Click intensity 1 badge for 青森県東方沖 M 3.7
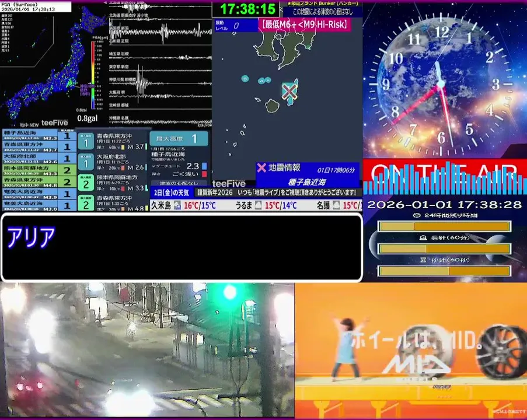 pyautogui.click(x=86, y=142)
